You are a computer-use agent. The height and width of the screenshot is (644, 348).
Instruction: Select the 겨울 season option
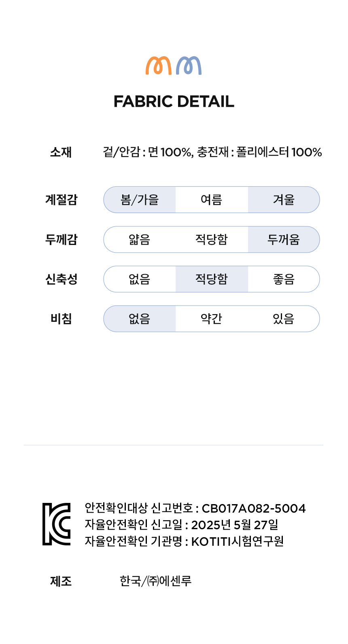(x=284, y=200)
